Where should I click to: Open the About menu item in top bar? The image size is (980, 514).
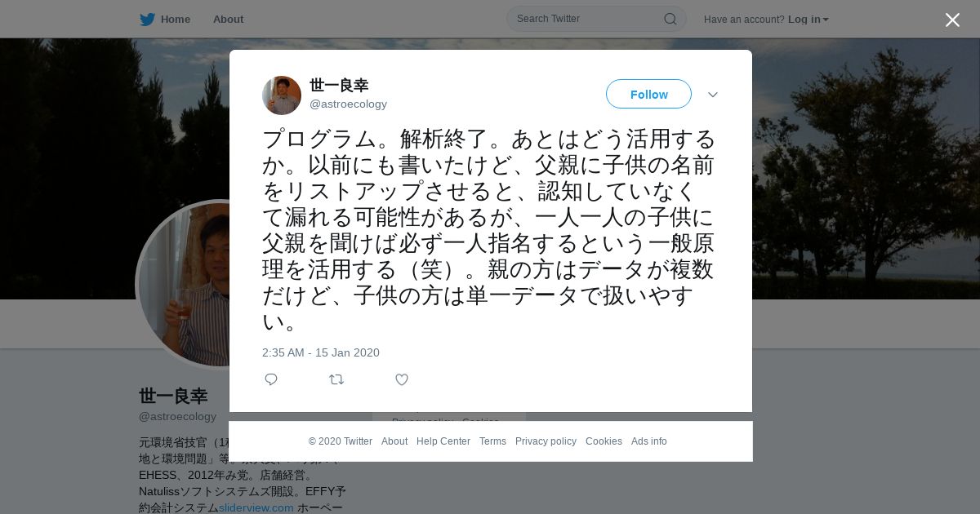tap(228, 20)
